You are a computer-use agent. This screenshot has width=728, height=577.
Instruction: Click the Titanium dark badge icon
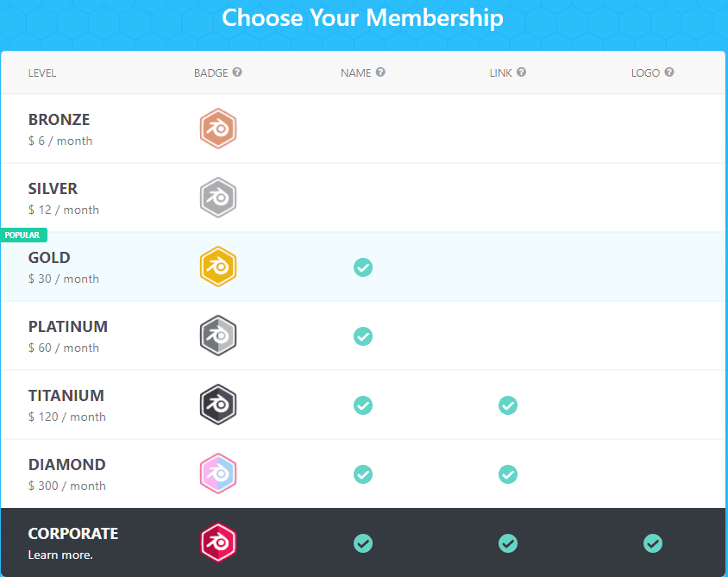click(x=218, y=405)
